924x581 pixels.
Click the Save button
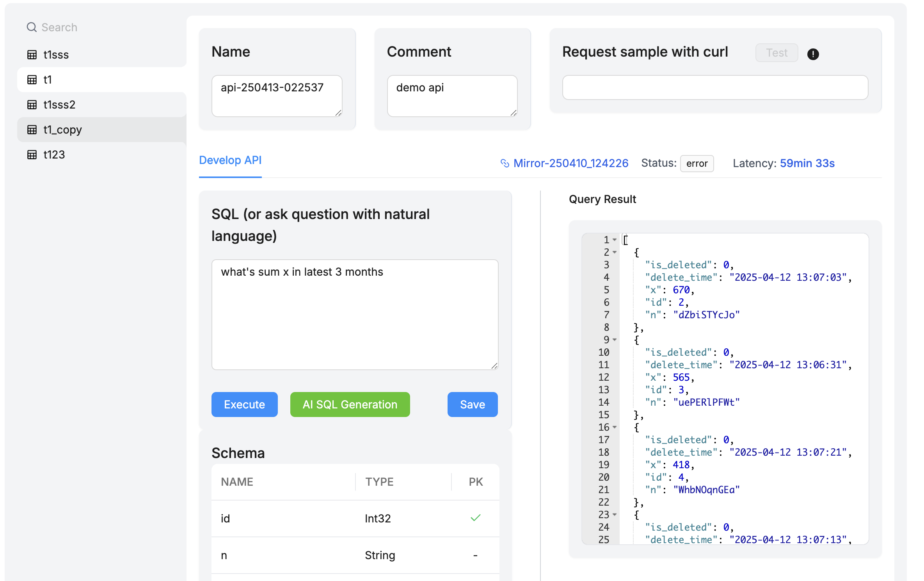pos(473,405)
